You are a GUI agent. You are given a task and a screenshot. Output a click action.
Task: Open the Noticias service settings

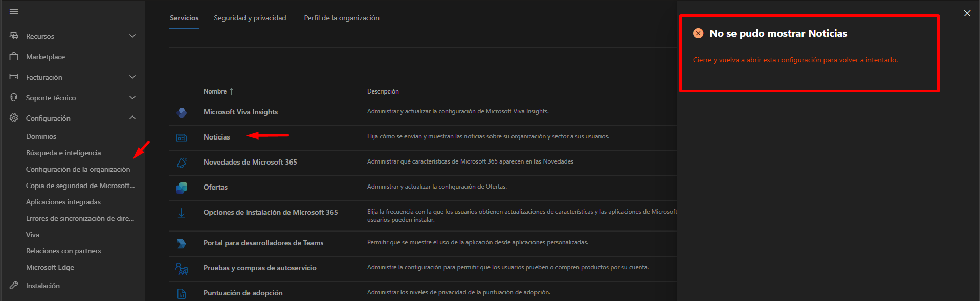(x=217, y=137)
